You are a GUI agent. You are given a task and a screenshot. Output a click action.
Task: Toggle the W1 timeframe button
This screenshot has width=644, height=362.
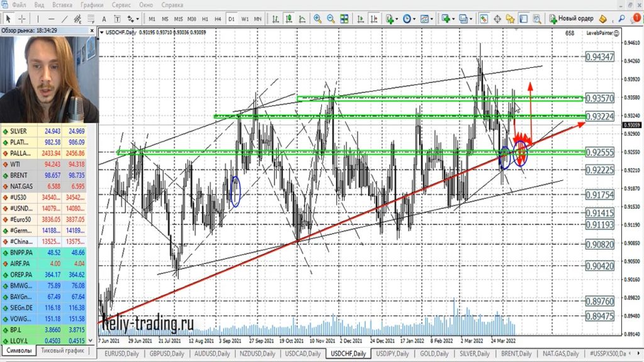(245, 19)
